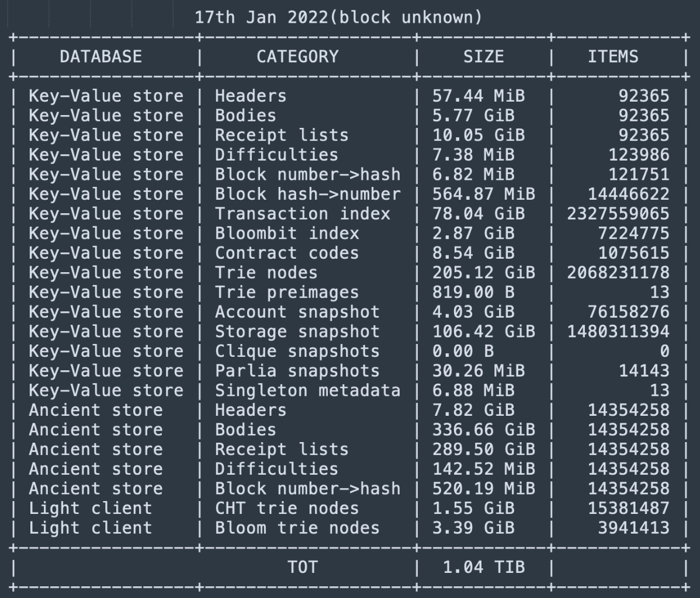
Task: Click the DATABASE column header
Action: (101, 57)
